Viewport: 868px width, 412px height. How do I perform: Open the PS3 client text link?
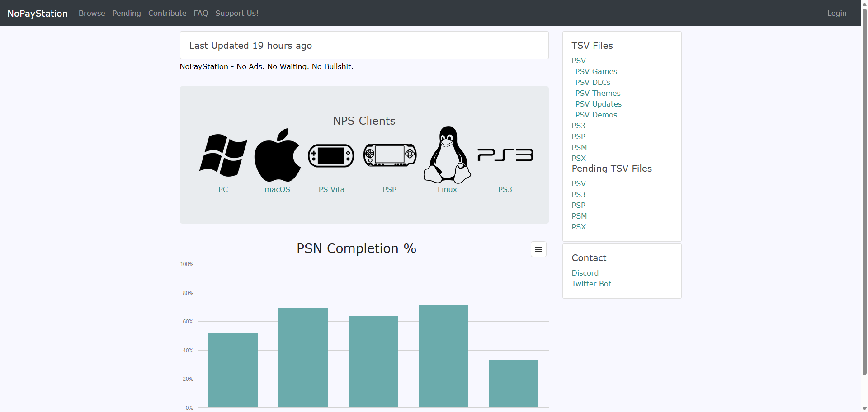[505, 190]
